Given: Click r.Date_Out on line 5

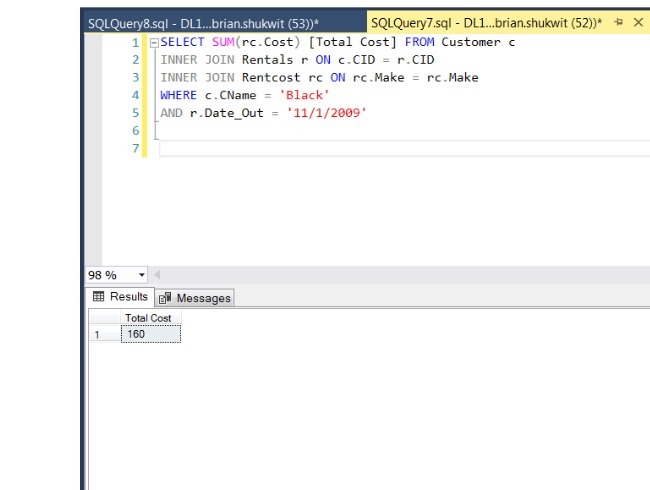Looking at the screenshot, I should point(226,113).
